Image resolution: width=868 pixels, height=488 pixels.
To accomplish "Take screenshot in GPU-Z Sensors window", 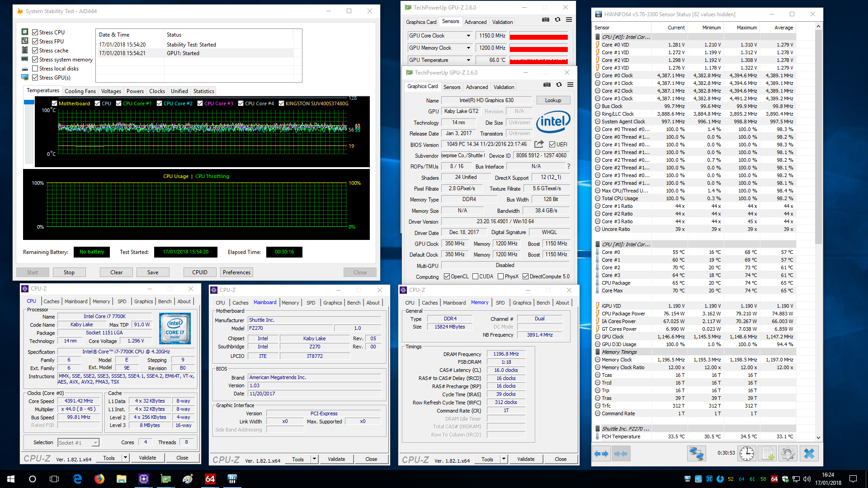I will pos(546,19).
